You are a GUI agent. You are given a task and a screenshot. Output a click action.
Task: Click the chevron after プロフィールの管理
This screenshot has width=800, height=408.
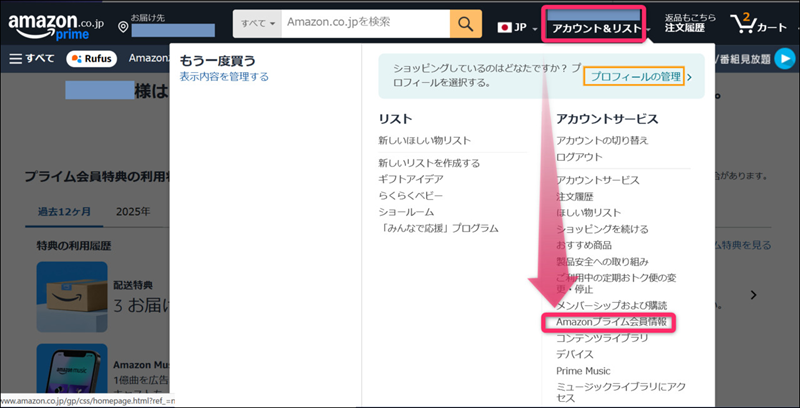pyautogui.click(x=689, y=78)
